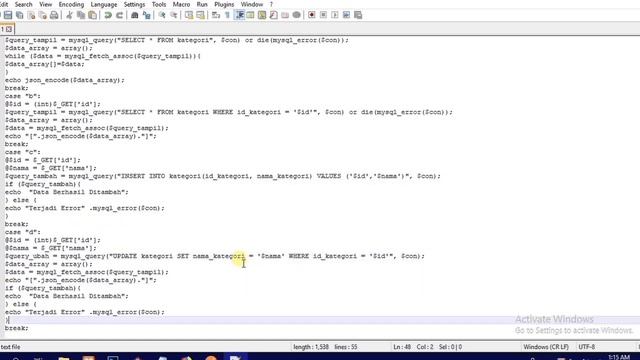This screenshot has height=360, width=640.
Task: Toggle the Word Wrap icon
Action: (216, 15)
